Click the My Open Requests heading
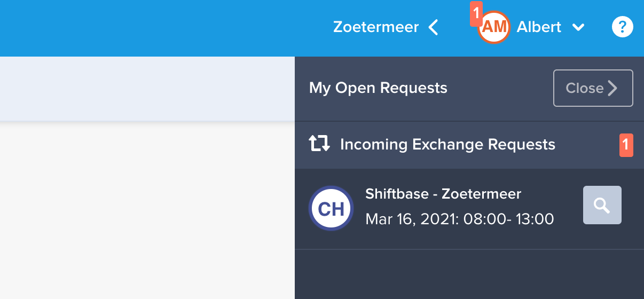The image size is (644, 299). pos(378,88)
